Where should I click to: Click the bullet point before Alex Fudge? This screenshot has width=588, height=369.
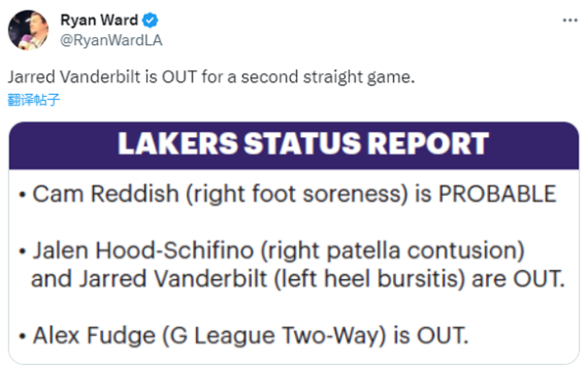23,336
